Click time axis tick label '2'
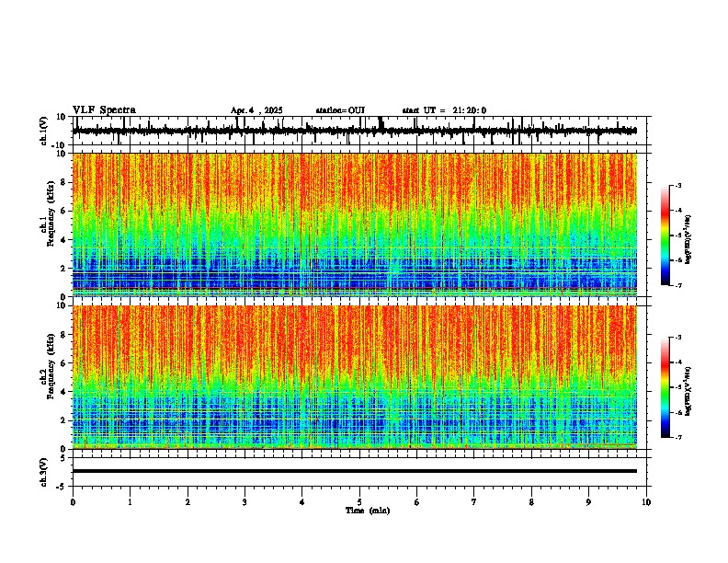728x563 pixels. click(188, 502)
